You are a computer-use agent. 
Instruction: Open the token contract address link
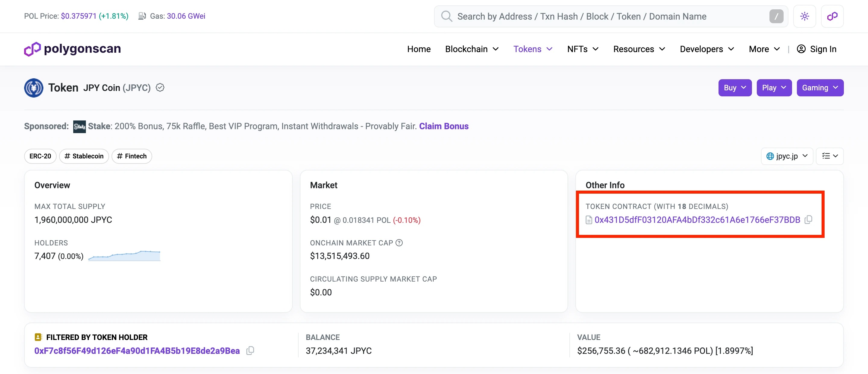(x=697, y=220)
